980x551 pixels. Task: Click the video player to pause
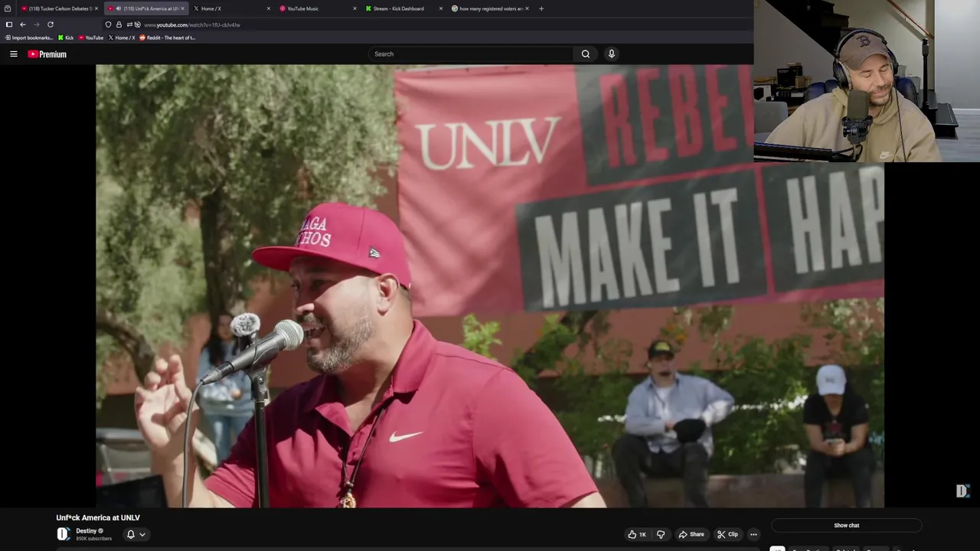pyautogui.click(x=490, y=285)
